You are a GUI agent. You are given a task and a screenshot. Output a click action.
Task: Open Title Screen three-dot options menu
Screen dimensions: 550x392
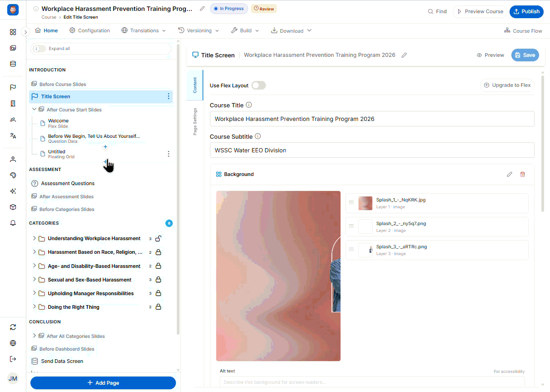point(168,96)
